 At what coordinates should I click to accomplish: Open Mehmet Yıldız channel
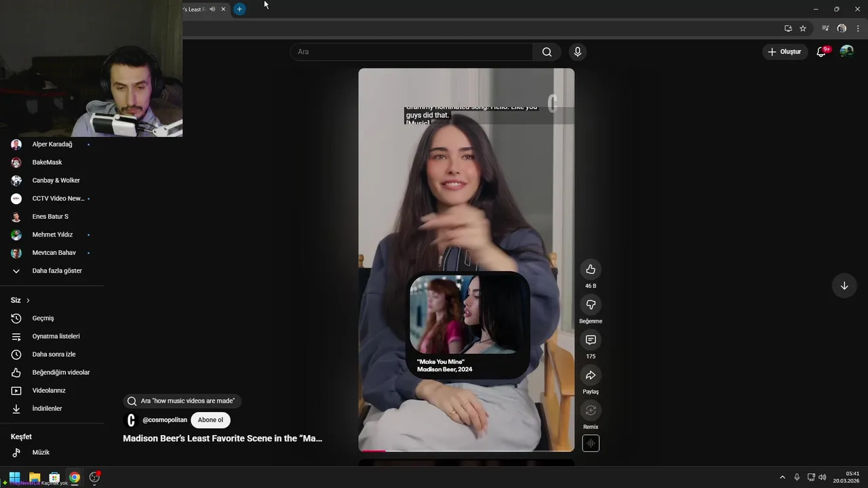pyautogui.click(x=52, y=235)
